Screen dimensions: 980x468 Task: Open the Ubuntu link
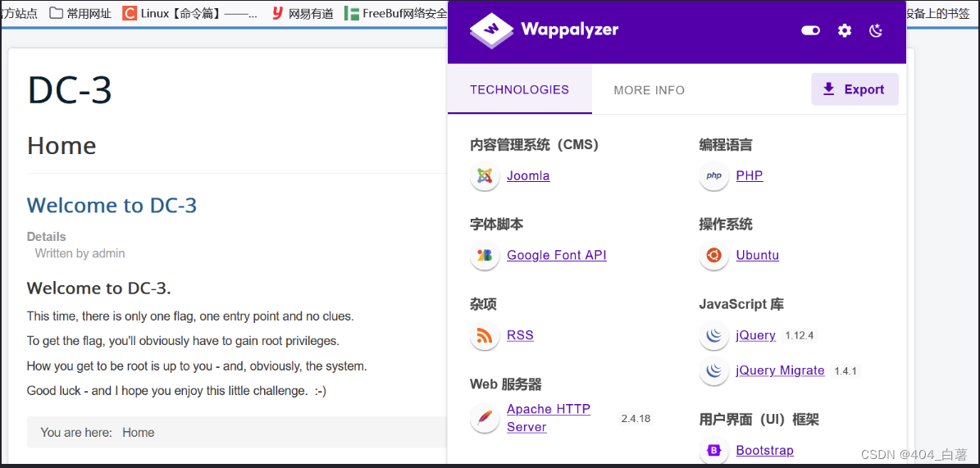(758, 255)
